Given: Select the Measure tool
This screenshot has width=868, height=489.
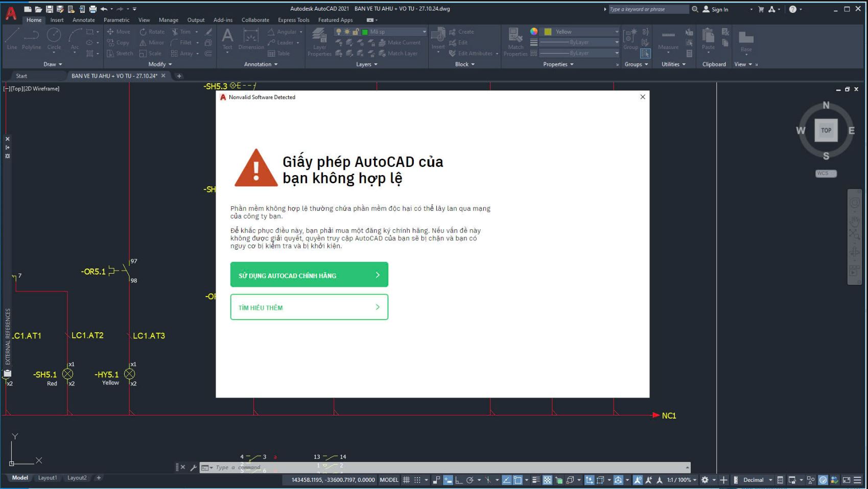Looking at the screenshot, I should pos(667,41).
